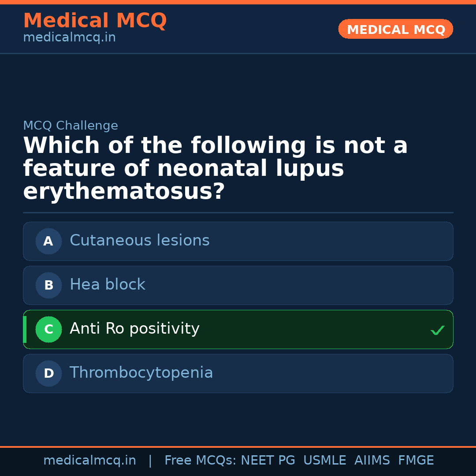Click "FMGE" in the footer
Screen dimensions: 476x476
tap(416, 461)
